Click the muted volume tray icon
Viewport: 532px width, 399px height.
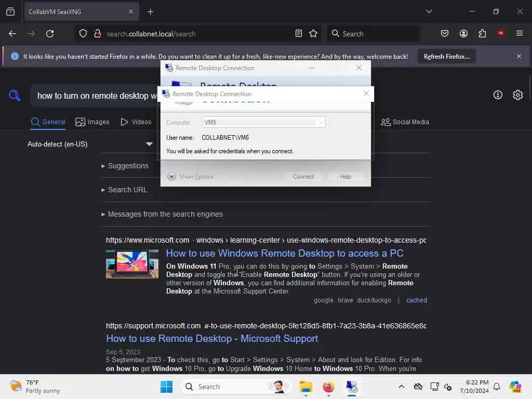[448, 387]
